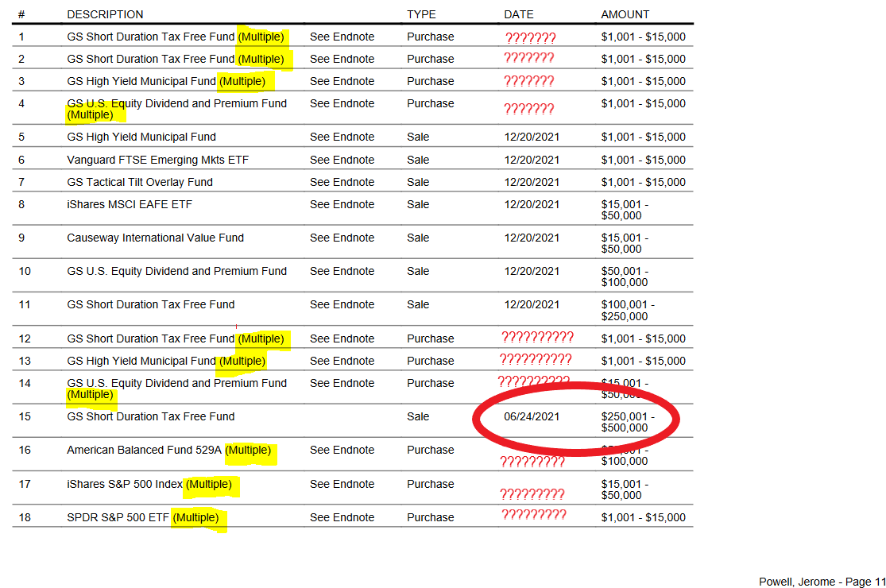Click date '12/20/2021' in row 5

532,137
